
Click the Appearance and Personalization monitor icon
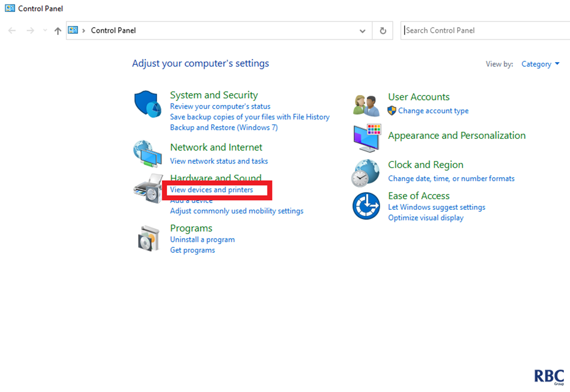[367, 138]
